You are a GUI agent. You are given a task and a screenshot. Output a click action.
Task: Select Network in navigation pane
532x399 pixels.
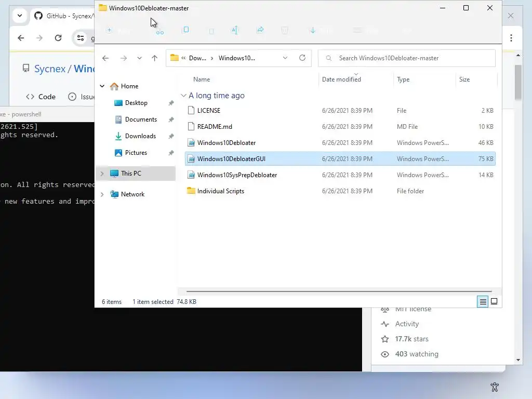coord(132,194)
